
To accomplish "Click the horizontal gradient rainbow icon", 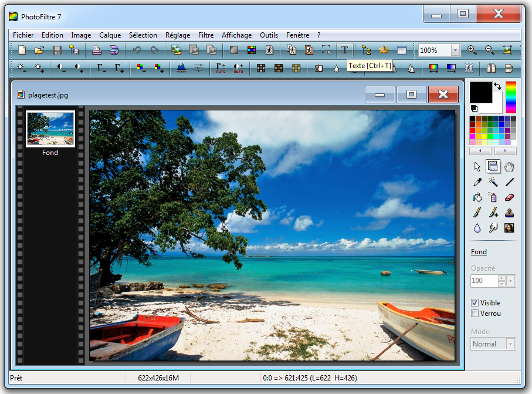I will click(433, 68).
